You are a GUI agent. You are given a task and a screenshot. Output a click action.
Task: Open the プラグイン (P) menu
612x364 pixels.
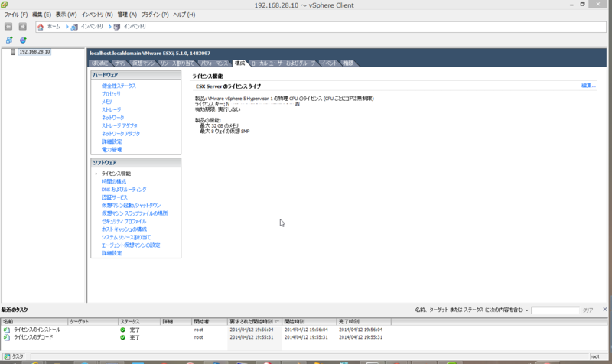[x=155, y=15]
